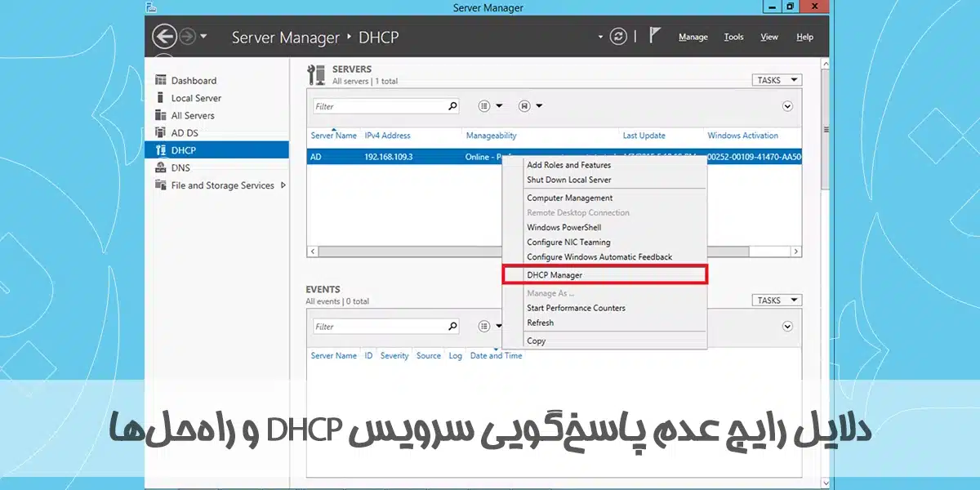The height and width of the screenshot is (490, 980).
Task: Click the search magnifier in the Servers filter
Action: click(x=452, y=106)
